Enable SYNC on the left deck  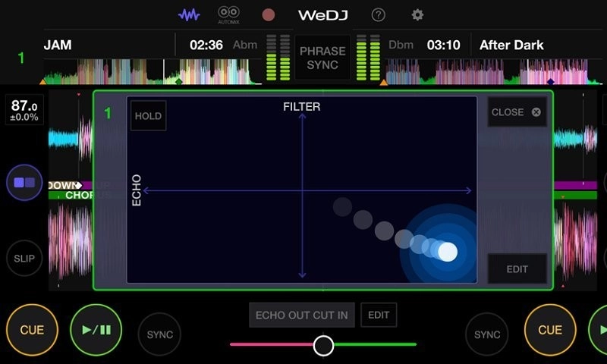159,334
